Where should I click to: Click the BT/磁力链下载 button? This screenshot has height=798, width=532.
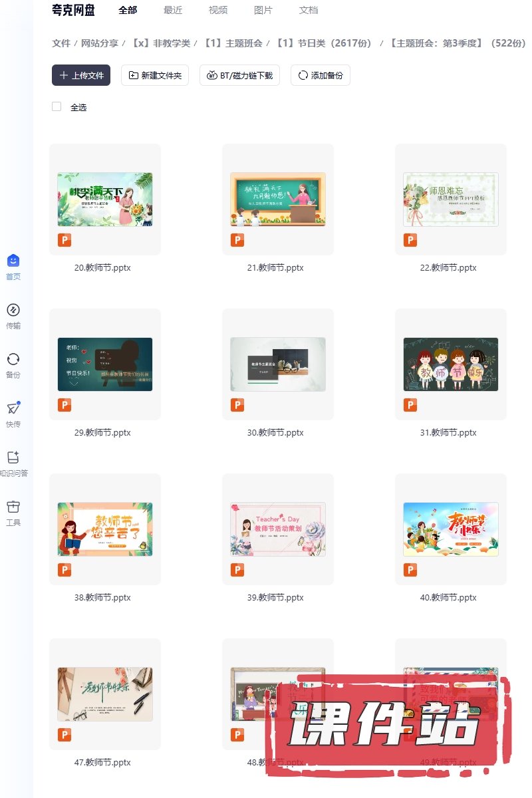[x=239, y=75]
